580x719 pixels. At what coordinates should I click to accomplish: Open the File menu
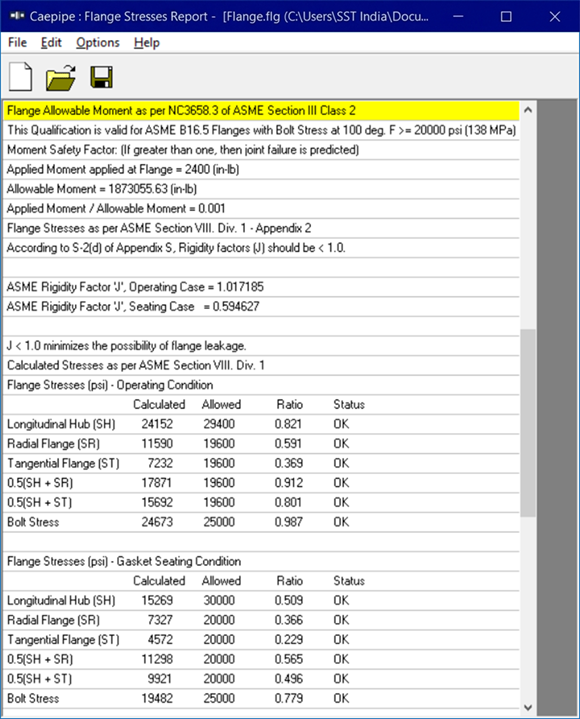pyautogui.click(x=17, y=43)
